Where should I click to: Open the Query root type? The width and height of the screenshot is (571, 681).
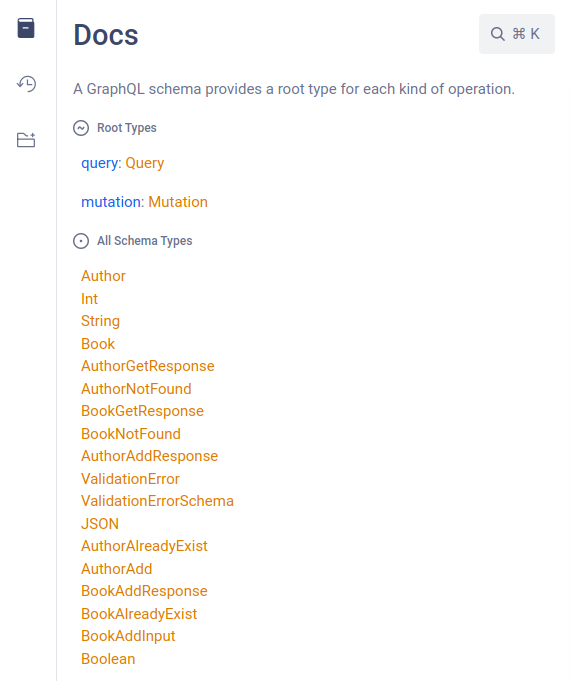pyautogui.click(x=145, y=163)
